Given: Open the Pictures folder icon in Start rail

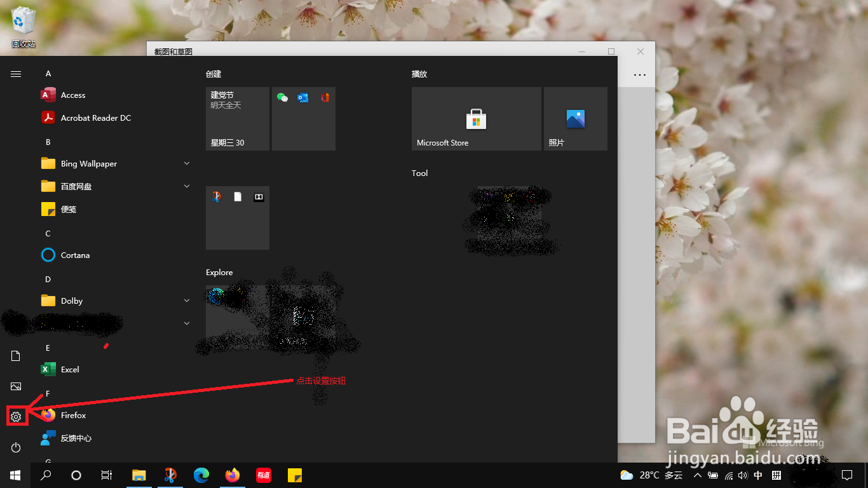Looking at the screenshot, I should tap(16, 386).
